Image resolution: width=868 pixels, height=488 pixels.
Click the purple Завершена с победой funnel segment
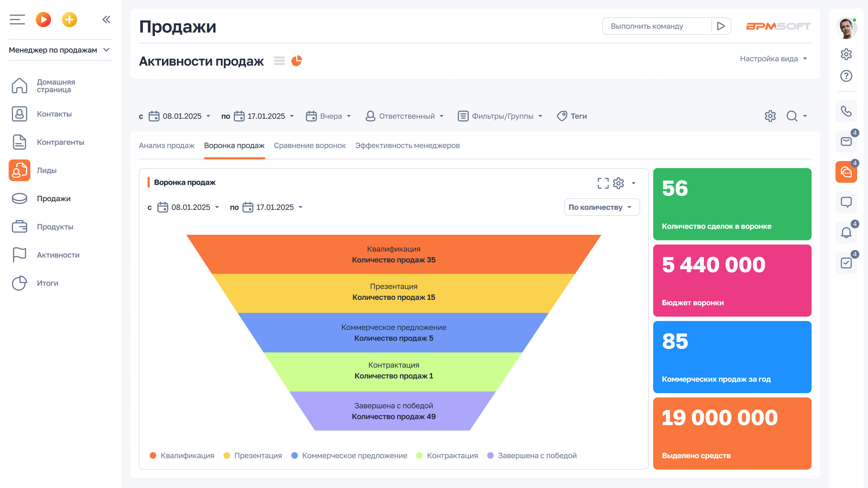click(x=393, y=411)
